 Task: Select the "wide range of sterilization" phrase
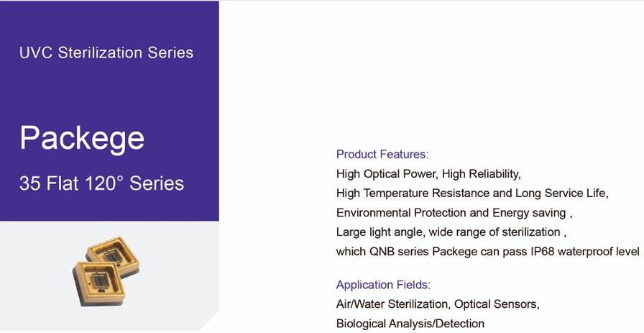click(x=496, y=232)
